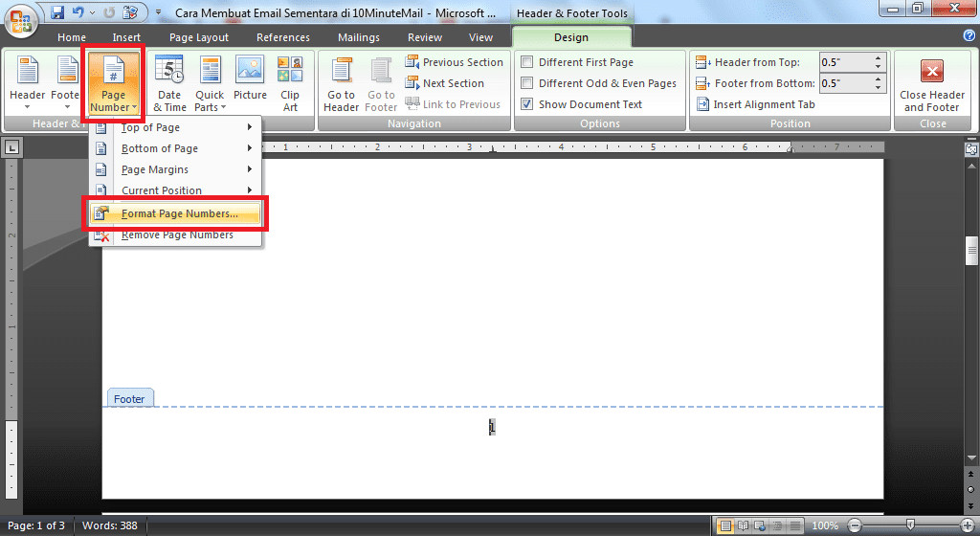Image resolution: width=980 pixels, height=536 pixels.
Task: Go to next page double-arrow button
Action: [971, 504]
